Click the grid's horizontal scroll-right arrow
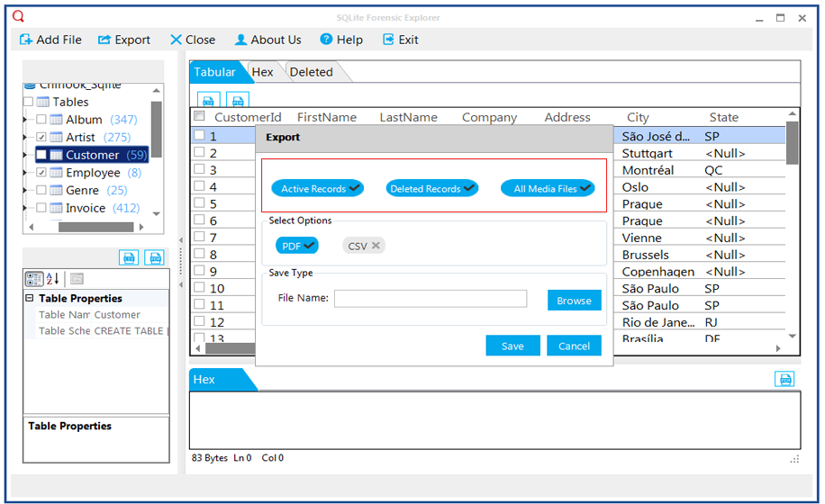Viewport: 825px width, 504px height. [x=778, y=348]
